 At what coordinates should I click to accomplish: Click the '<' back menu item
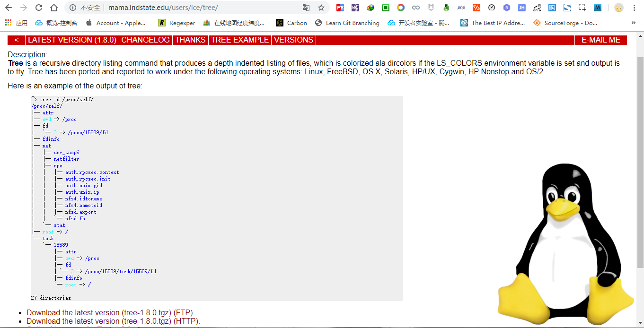(x=17, y=40)
